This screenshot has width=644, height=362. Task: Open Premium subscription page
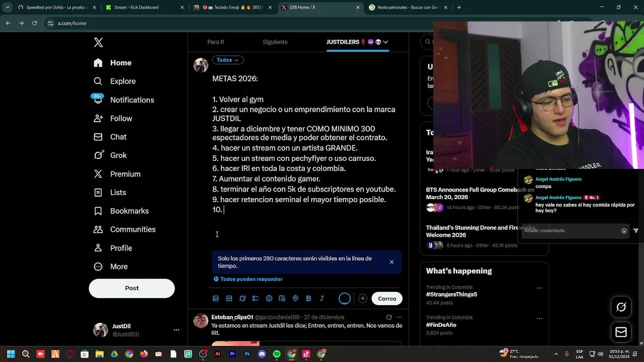coord(117,174)
